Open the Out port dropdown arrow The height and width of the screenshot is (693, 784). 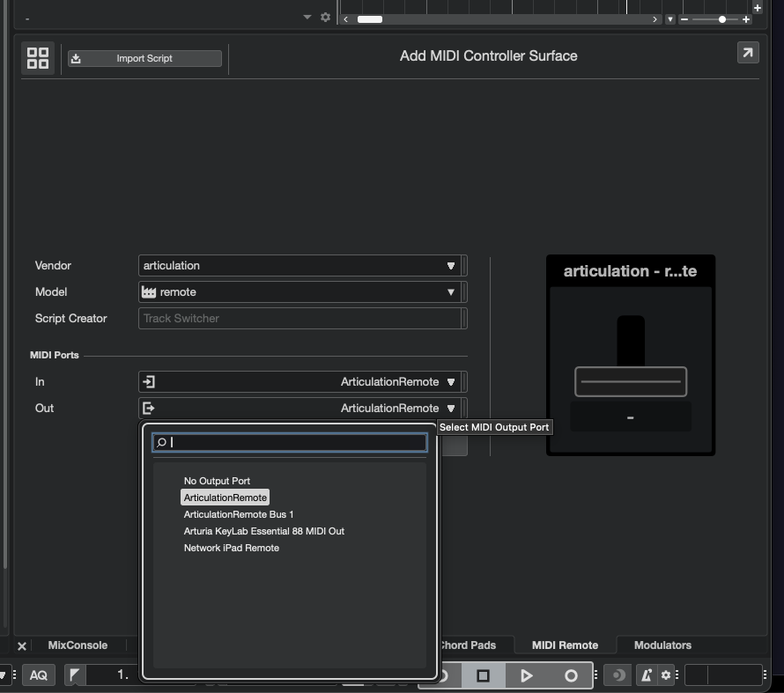click(450, 408)
